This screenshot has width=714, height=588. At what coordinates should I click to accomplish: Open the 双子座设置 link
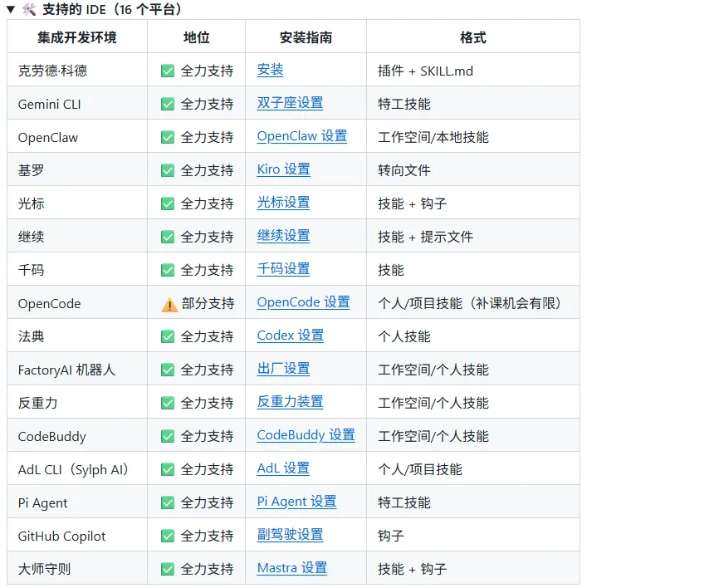[x=290, y=103]
